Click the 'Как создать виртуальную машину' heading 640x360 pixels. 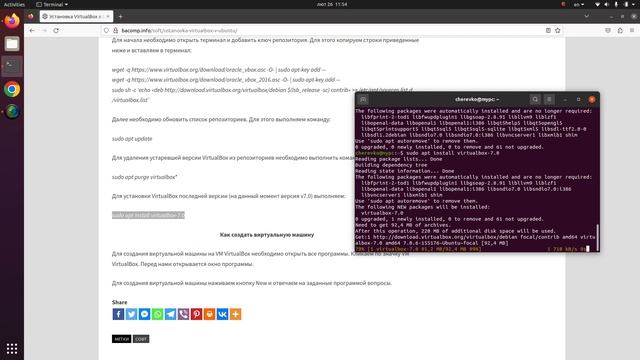(267, 235)
